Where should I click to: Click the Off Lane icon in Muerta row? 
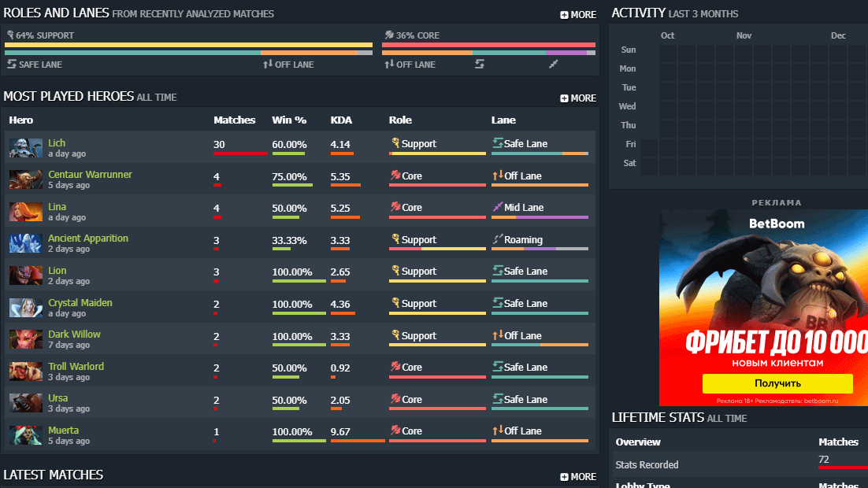coord(497,431)
